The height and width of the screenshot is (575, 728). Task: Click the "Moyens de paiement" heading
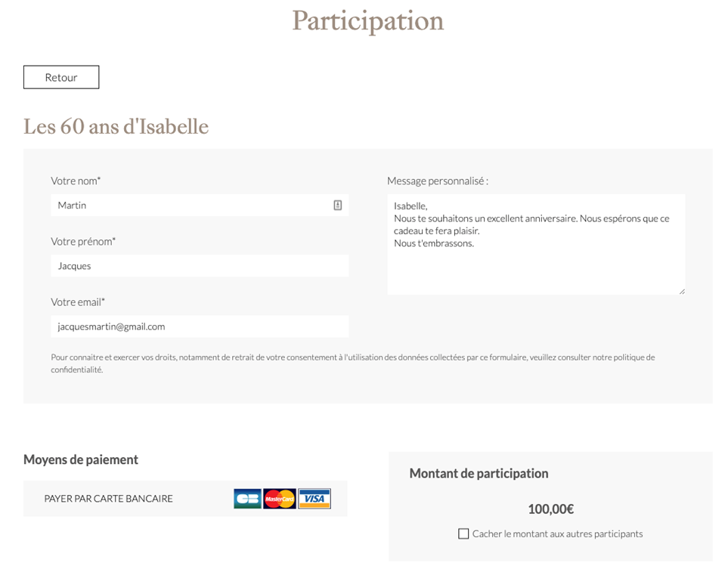(81, 459)
